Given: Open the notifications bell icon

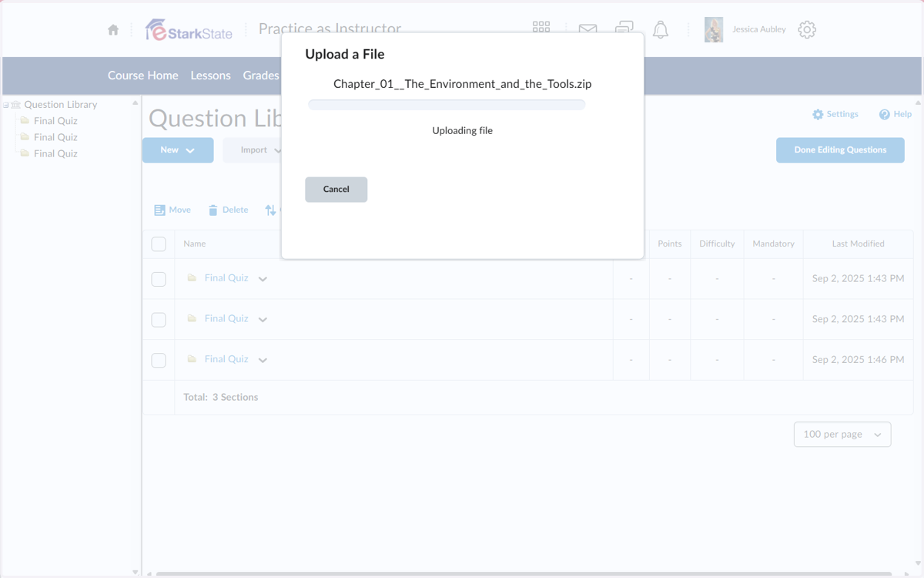Looking at the screenshot, I should 661,30.
